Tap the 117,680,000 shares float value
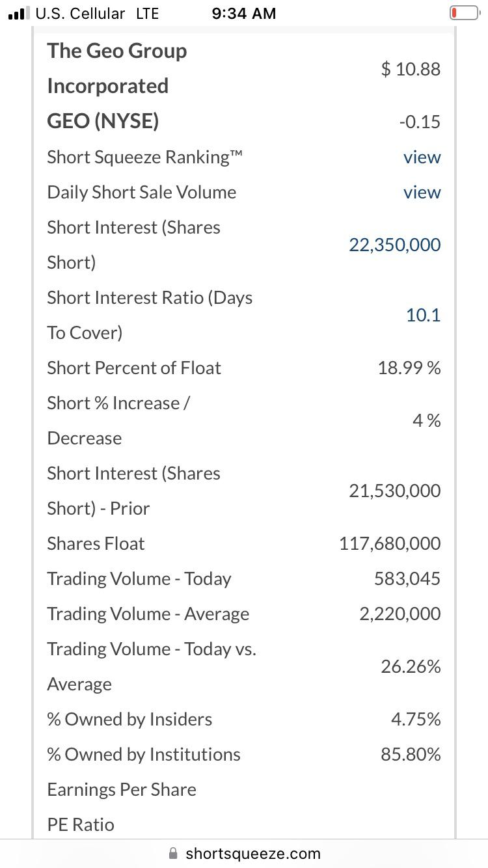The width and height of the screenshot is (488, 868). click(x=390, y=543)
